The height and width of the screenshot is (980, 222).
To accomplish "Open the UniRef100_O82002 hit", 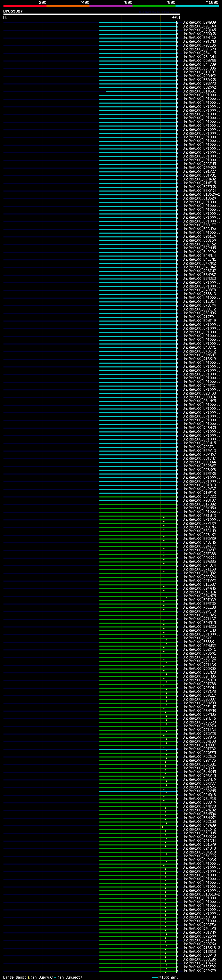I will 199,88.
